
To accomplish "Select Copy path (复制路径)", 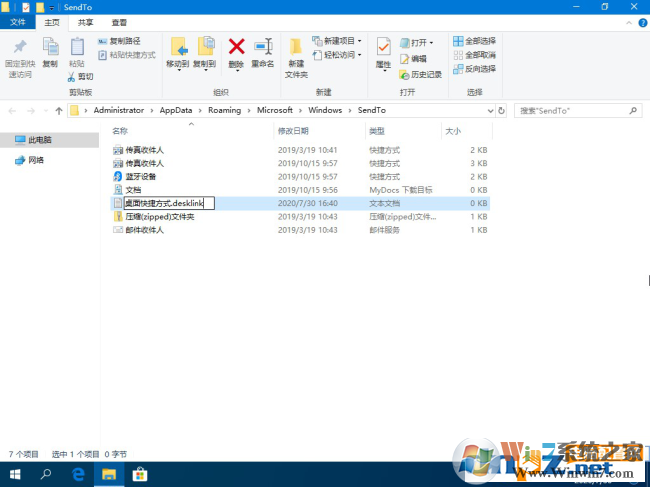I will point(119,41).
